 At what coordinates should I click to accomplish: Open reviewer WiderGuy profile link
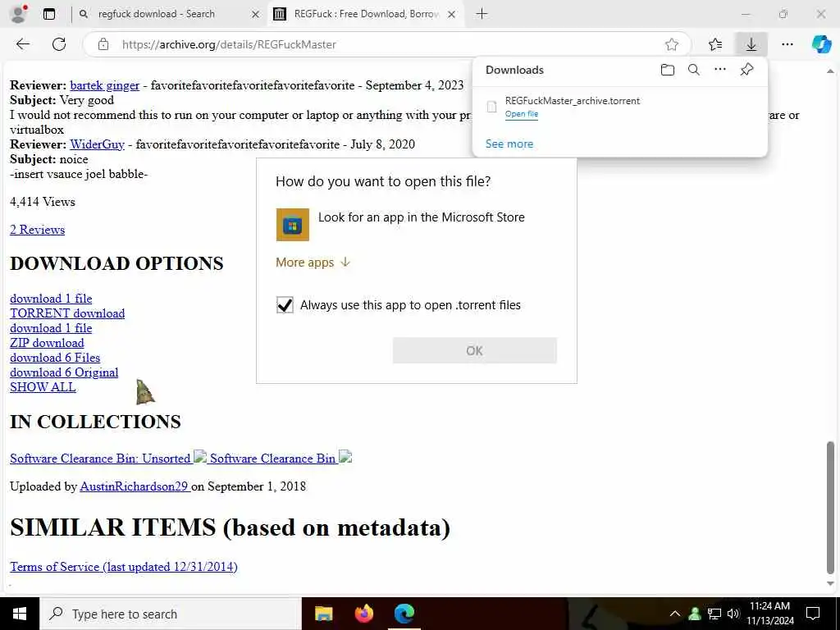click(97, 144)
